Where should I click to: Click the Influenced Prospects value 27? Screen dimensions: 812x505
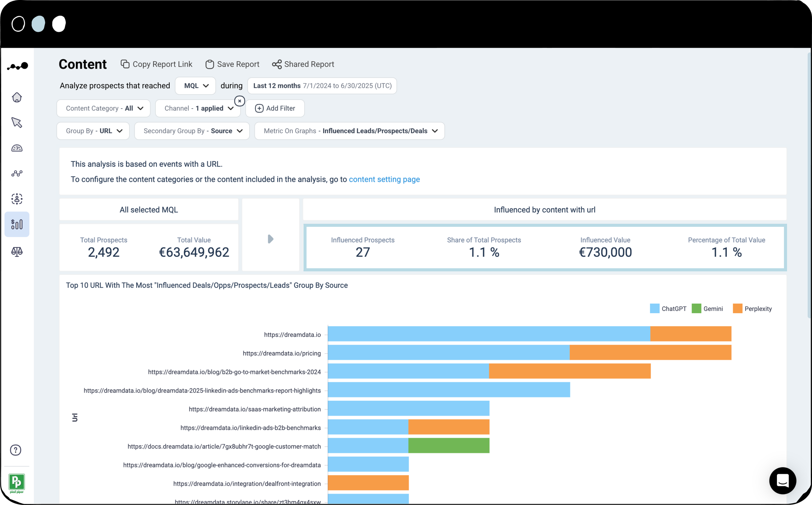(x=362, y=252)
